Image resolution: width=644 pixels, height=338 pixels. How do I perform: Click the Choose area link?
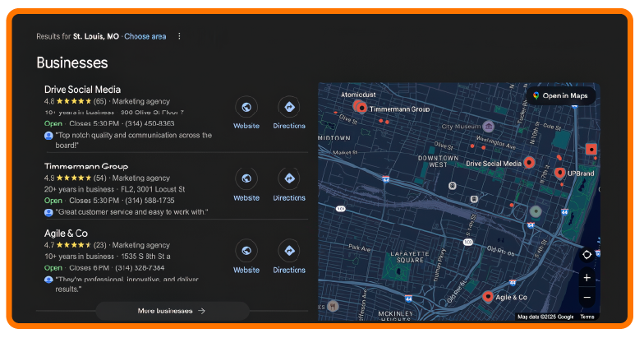point(145,36)
